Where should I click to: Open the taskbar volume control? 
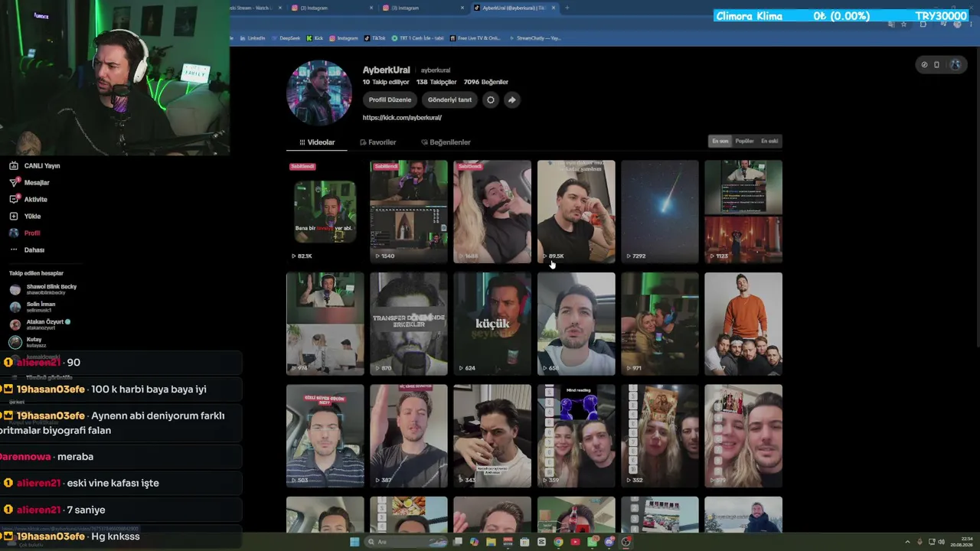[x=941, y=542]
